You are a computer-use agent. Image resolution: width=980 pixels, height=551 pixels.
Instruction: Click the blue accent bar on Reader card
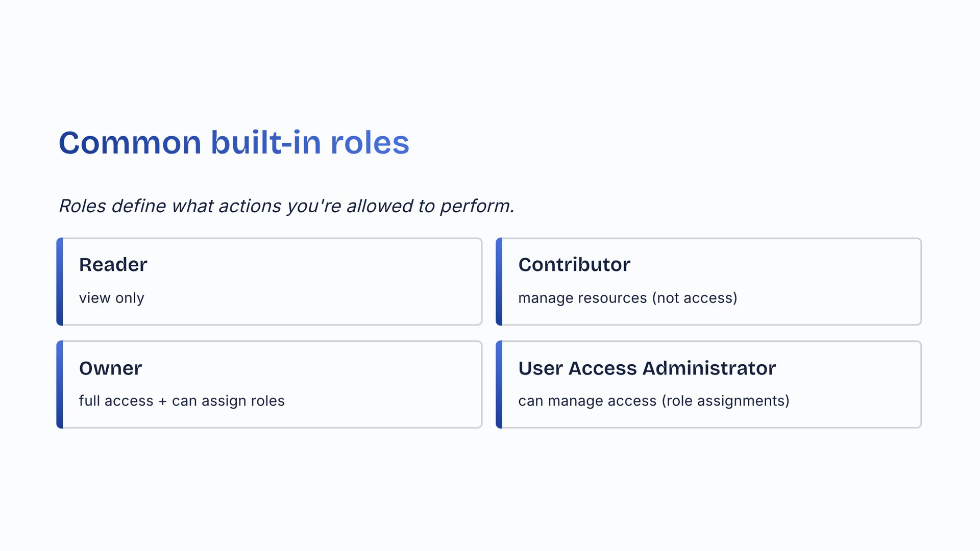(x=60, y=282)
